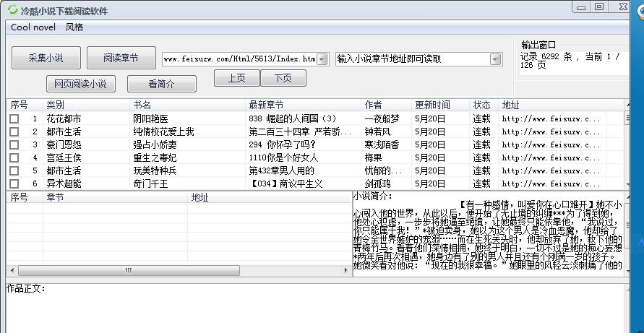This screenshot has width=644, height=333.
Task: Expand the feisuzw URL dropdown arrow
Action: (322, 59)
